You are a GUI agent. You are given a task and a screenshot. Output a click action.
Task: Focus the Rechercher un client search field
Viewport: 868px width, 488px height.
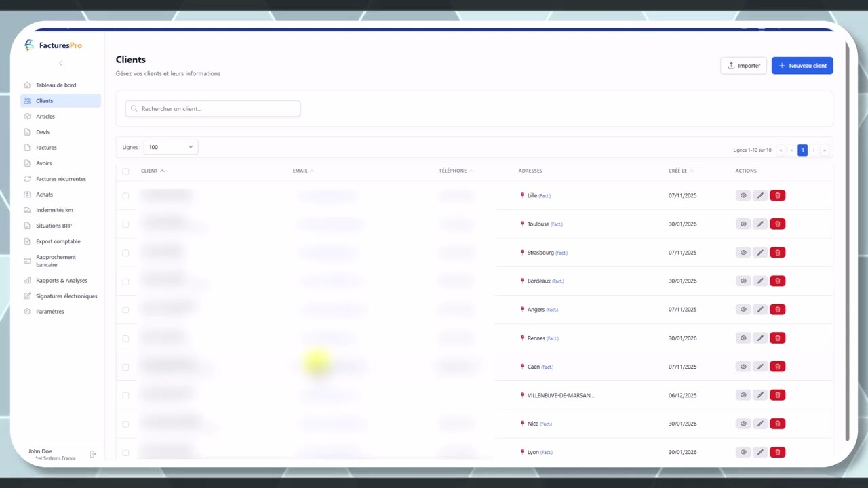tap(213, 108)
